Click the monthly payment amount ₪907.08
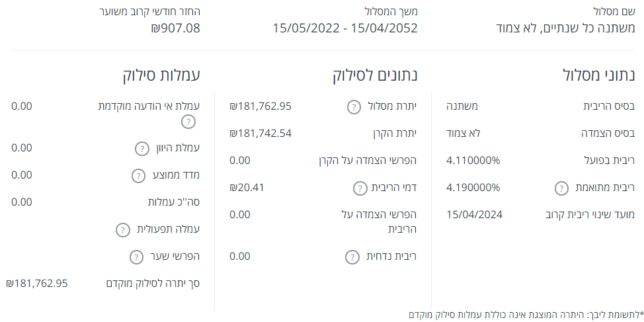The image size is (644, 322). point(175,28)
